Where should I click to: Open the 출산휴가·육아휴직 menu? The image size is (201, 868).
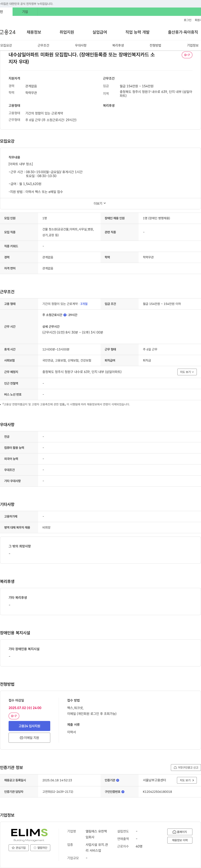183,32
